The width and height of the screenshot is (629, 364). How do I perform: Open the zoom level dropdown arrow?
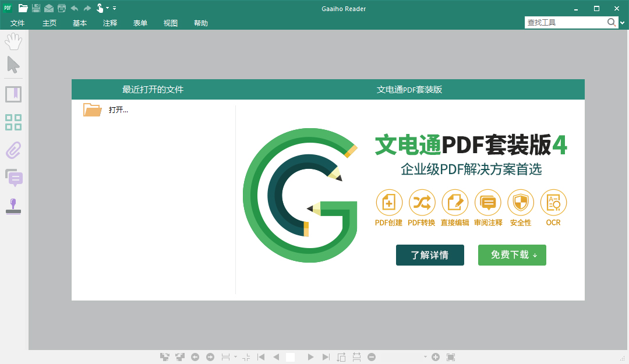(425, 357)
